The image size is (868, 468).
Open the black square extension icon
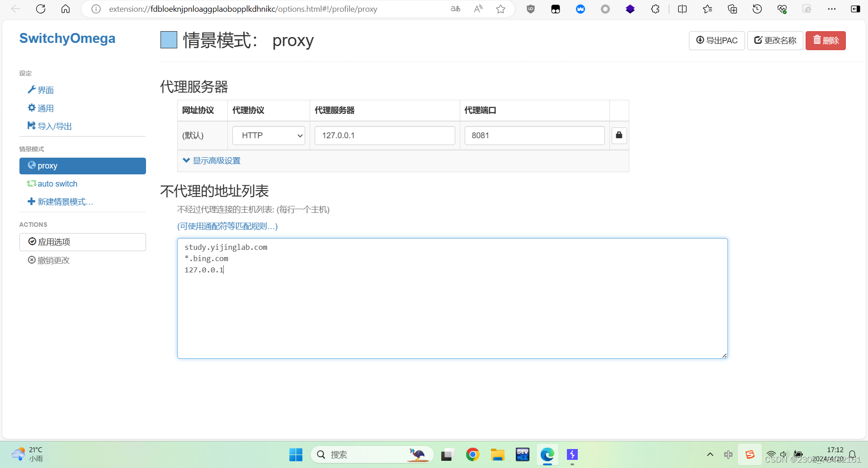click(556, 9)
